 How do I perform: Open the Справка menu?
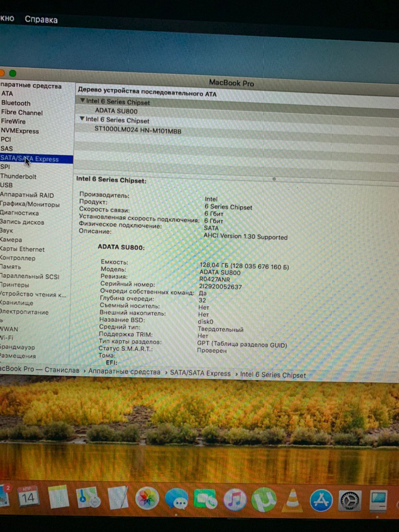[x=41, y=19]
